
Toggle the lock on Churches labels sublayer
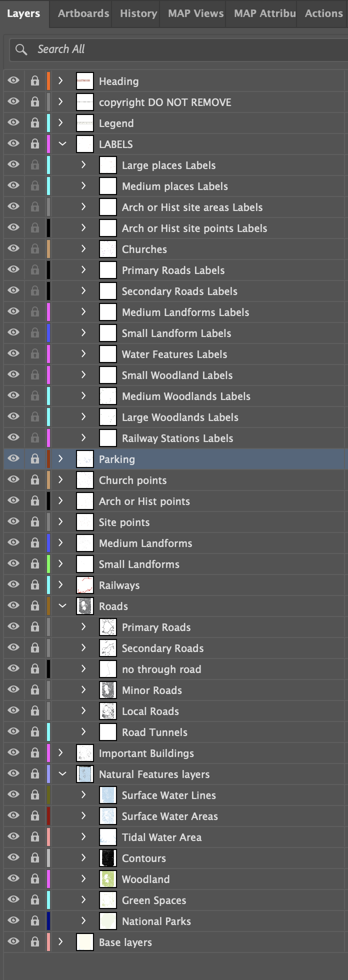click(35, 249)
